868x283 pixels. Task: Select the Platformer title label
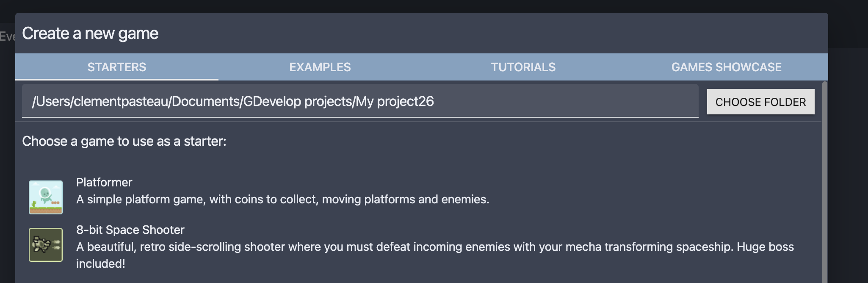click(103, 182)
